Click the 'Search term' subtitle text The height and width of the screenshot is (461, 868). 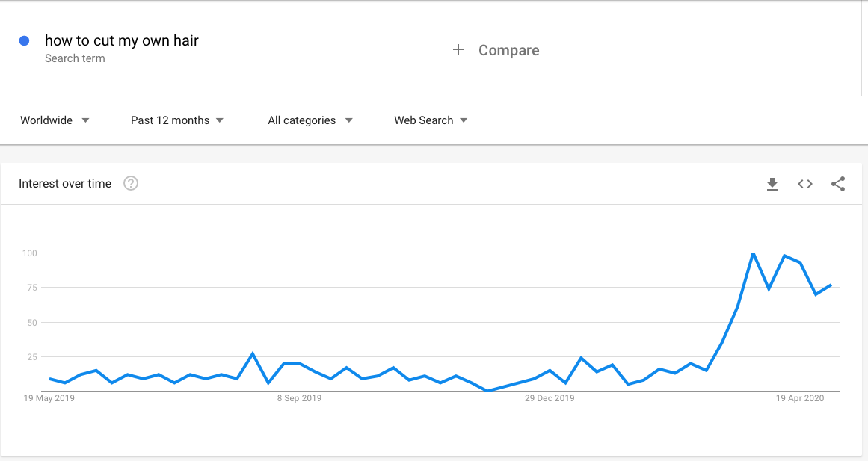(75, 58)
